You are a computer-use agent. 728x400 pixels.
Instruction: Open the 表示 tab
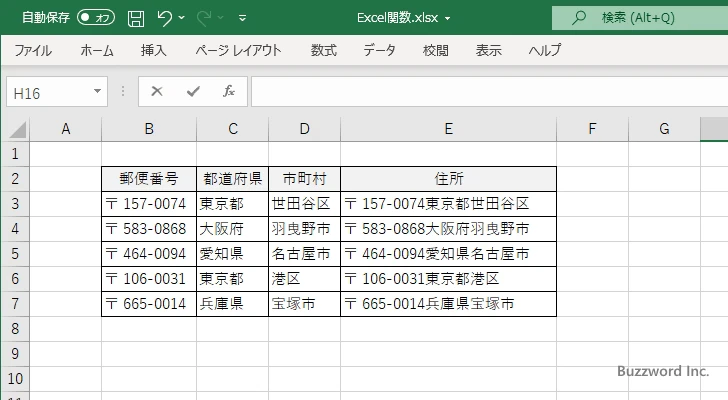(488, 50)
